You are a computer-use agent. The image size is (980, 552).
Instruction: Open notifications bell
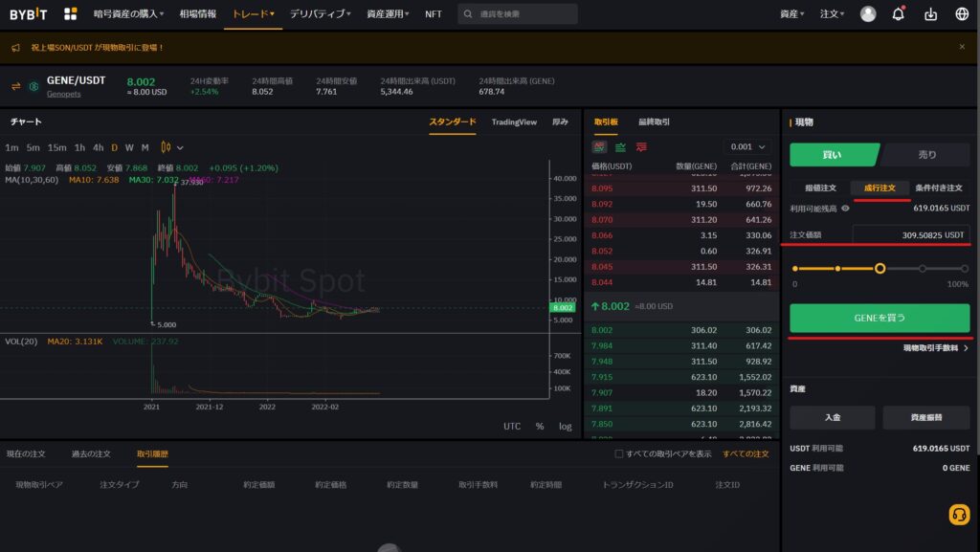[x=898, y=13]
